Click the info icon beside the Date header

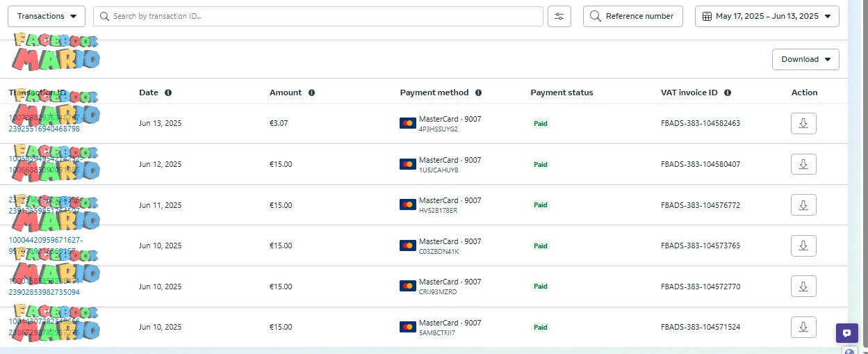(x=168, y=92)
